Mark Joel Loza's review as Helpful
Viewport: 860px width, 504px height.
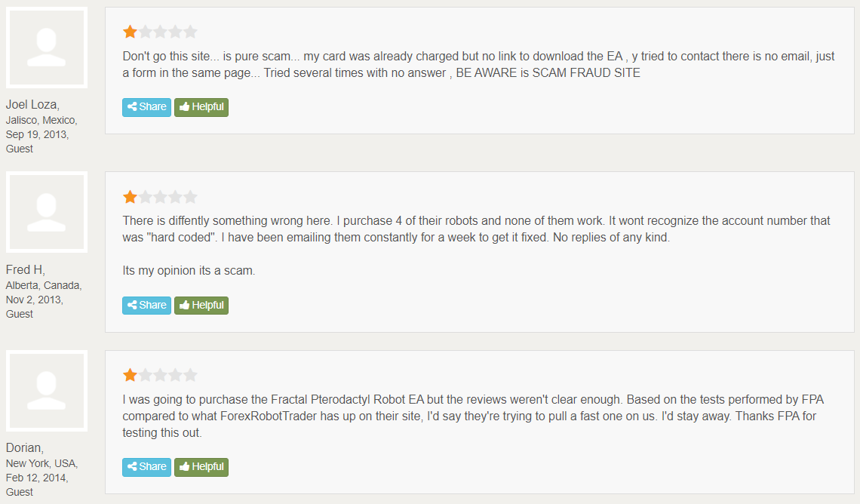pos(201,107)
